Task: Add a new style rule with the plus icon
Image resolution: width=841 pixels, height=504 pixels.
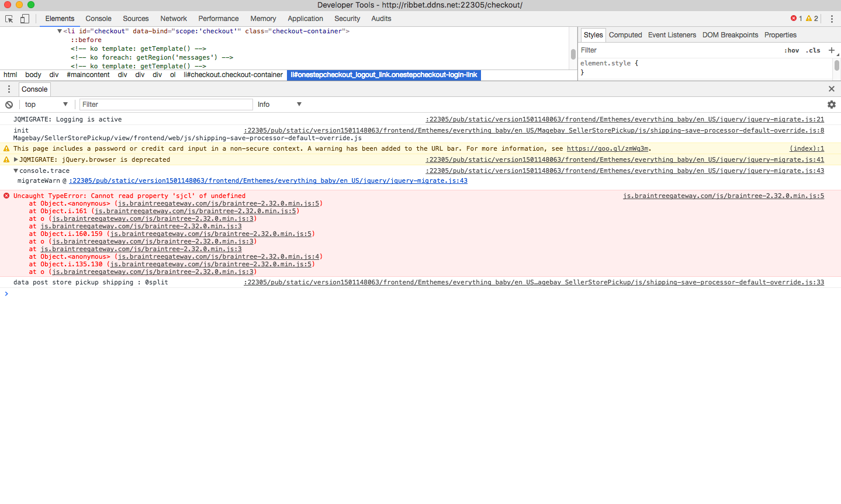Action: 832,50
